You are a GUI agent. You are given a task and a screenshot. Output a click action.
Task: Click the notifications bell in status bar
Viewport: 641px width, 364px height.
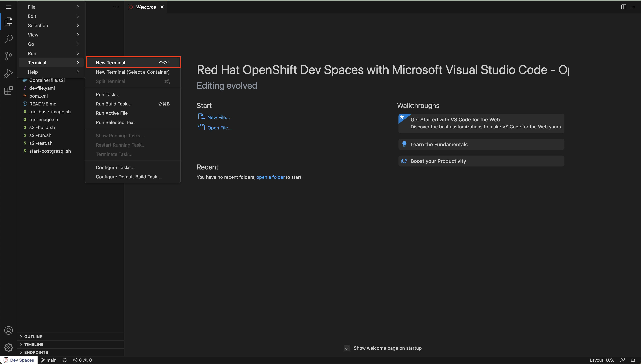tap(633, 360)
